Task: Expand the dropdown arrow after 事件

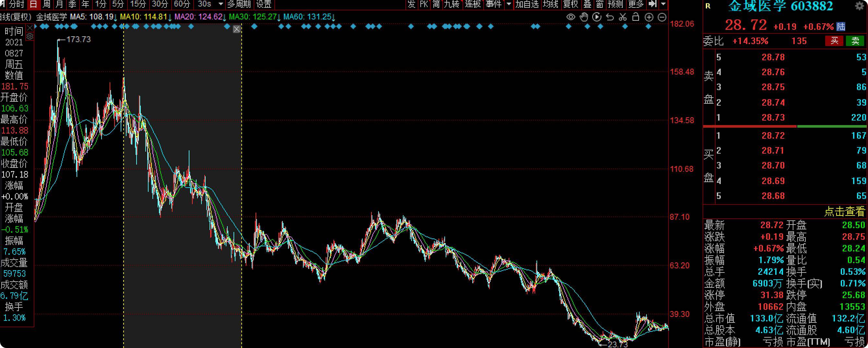Action: [509, 5]
